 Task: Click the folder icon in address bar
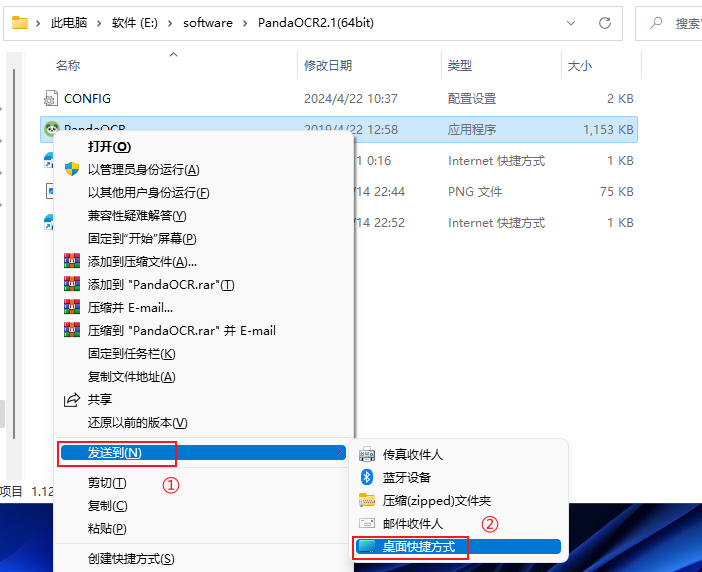[x=20, y=23]
